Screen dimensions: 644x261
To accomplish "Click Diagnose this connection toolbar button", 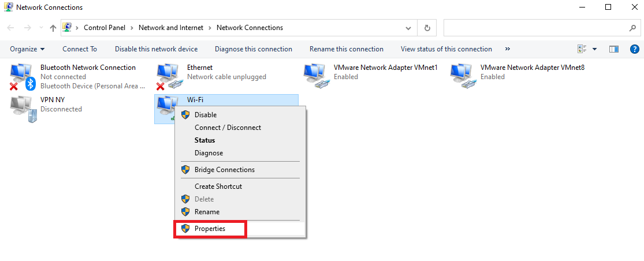I will [254, 49].
